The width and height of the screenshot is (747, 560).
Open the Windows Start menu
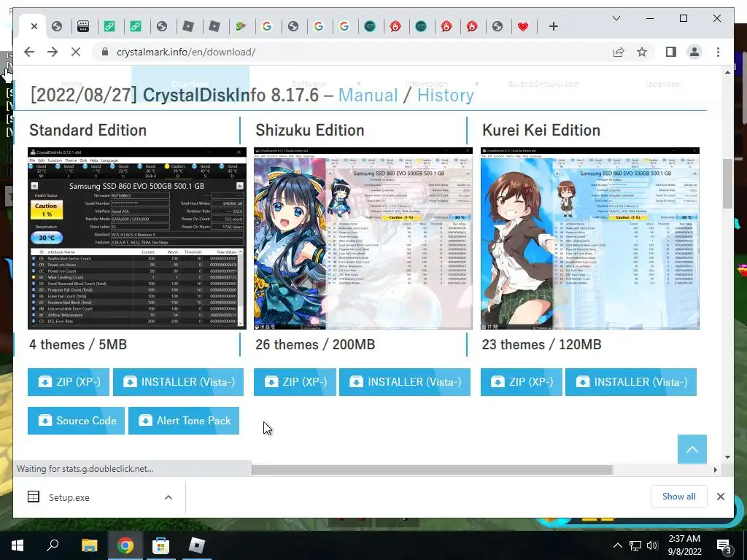coord(18,545)
